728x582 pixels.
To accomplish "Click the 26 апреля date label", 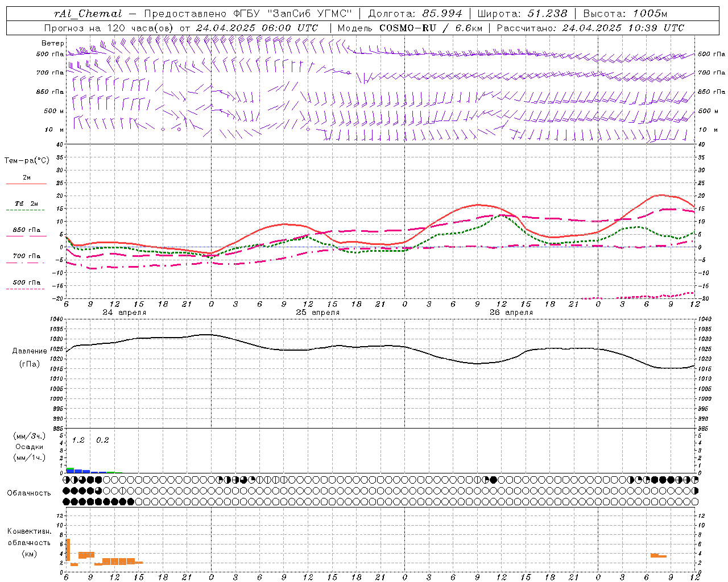I will pos(511,313).
